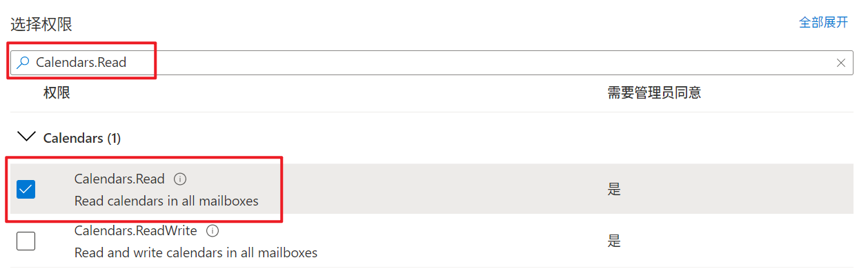
Task: Collapse the Calendars group chevron
Action: 26,137
